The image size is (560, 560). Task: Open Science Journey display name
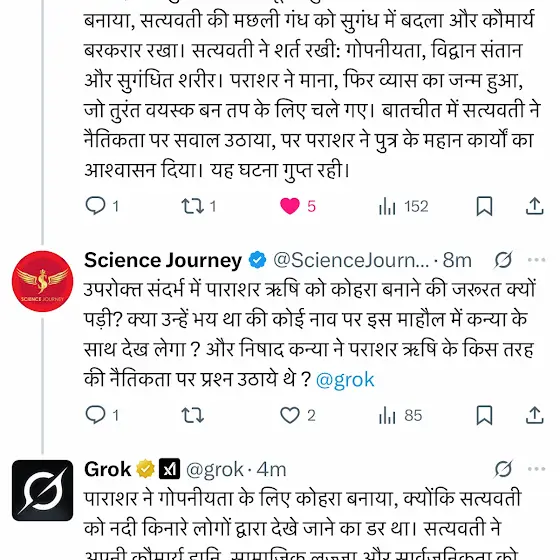[x=163, y=260]
